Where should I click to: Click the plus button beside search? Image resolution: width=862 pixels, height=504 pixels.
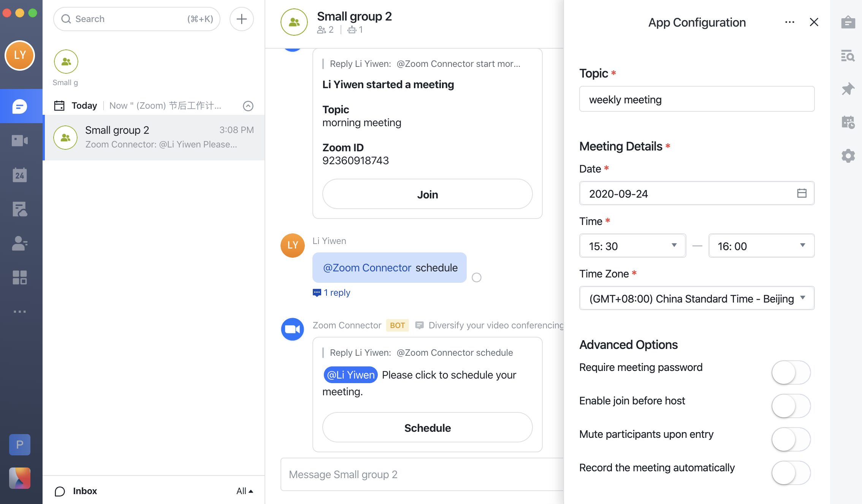click(x=241, y=19)
